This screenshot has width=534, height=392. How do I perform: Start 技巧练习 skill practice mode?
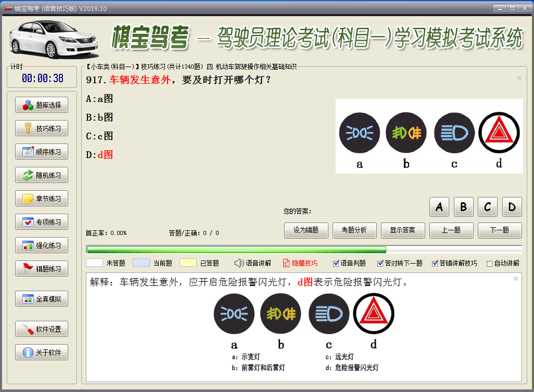point(42,128)
